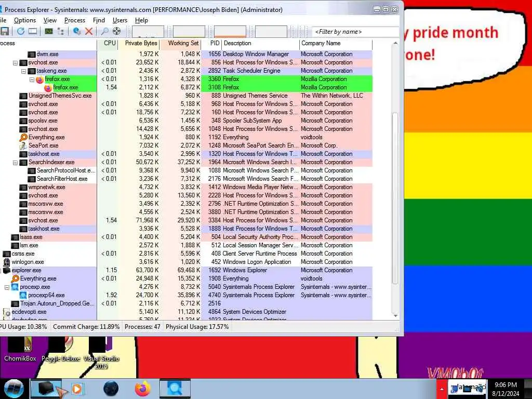
Task: Click the procexp64.exe process icon
Action: tap(23, 295)
